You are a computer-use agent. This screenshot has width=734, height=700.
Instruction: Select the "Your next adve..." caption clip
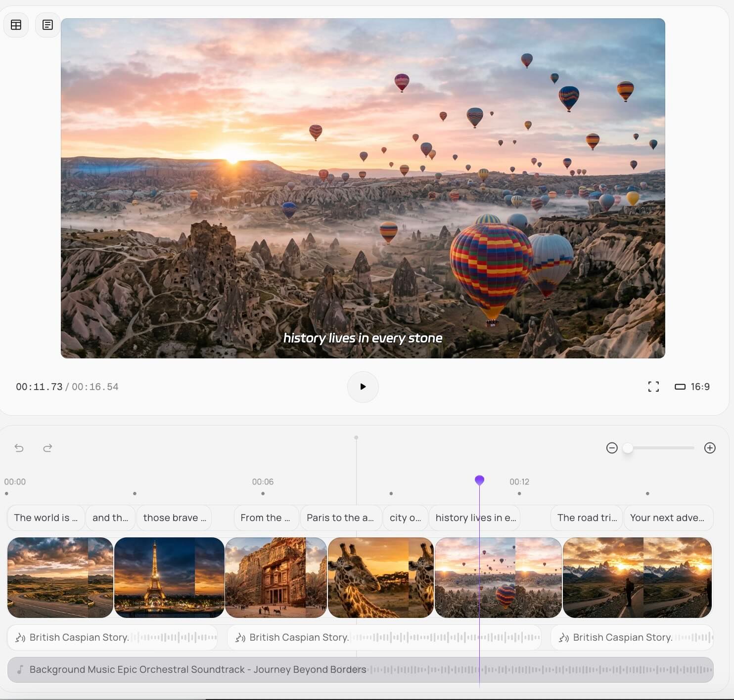[667, 518]
